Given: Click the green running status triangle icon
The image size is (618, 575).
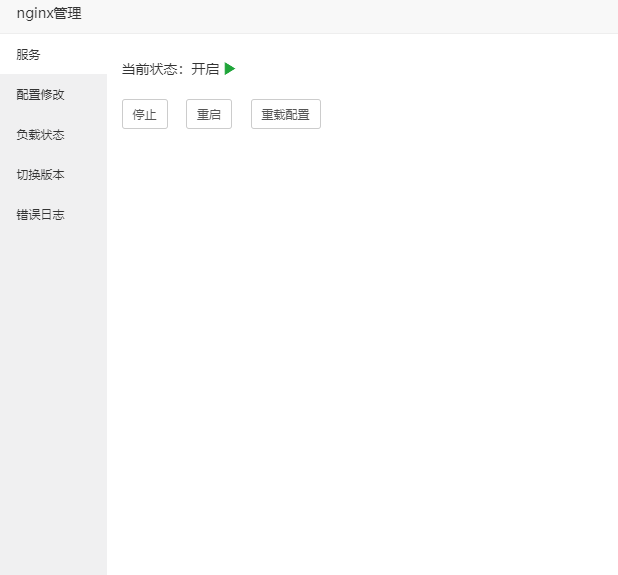Looking at the screenshot, I should (230, 69).
